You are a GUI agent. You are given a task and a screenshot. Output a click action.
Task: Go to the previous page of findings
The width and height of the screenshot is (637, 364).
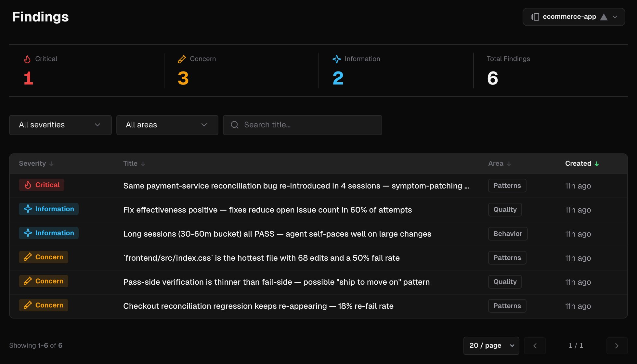pos(535,345)
